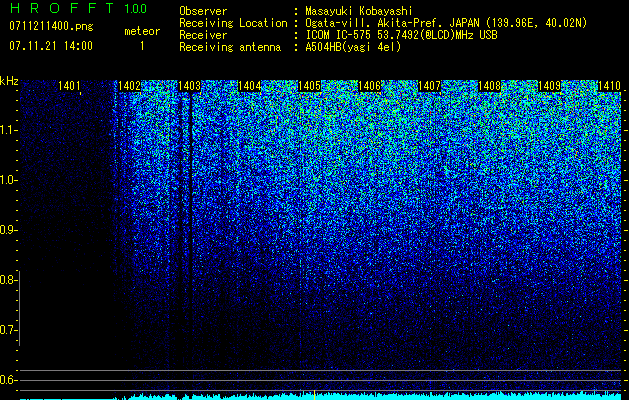Click the 0.6 kHz axis tick label
Viewport: 629px width, 400px height.
pyautogui.click(x=8, y=380)
